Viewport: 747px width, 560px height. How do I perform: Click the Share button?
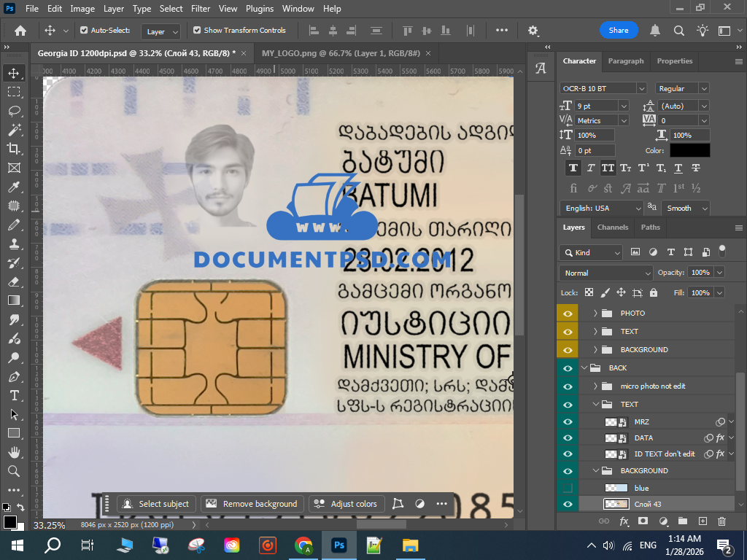619,31
